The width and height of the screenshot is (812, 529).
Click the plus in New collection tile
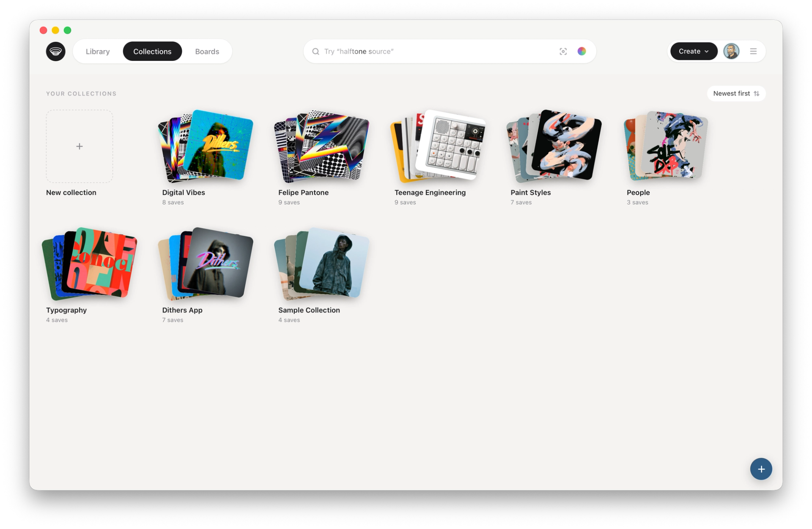click(x=79, y=146)
